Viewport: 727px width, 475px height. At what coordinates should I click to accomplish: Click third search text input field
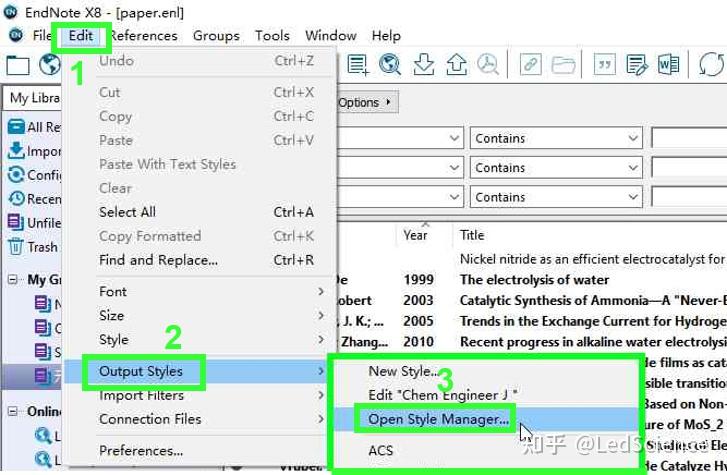click(689, 197)
